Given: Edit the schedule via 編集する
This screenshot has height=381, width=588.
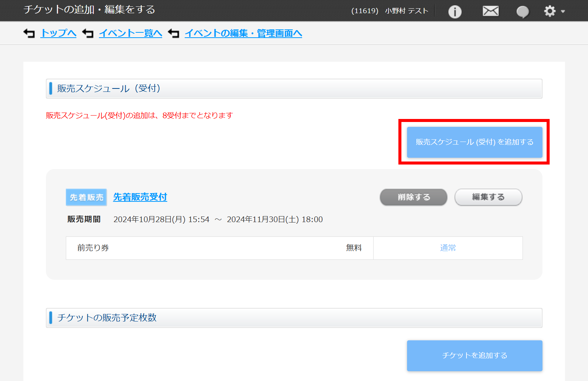Looking at the screenshot, I should [488, 197].
